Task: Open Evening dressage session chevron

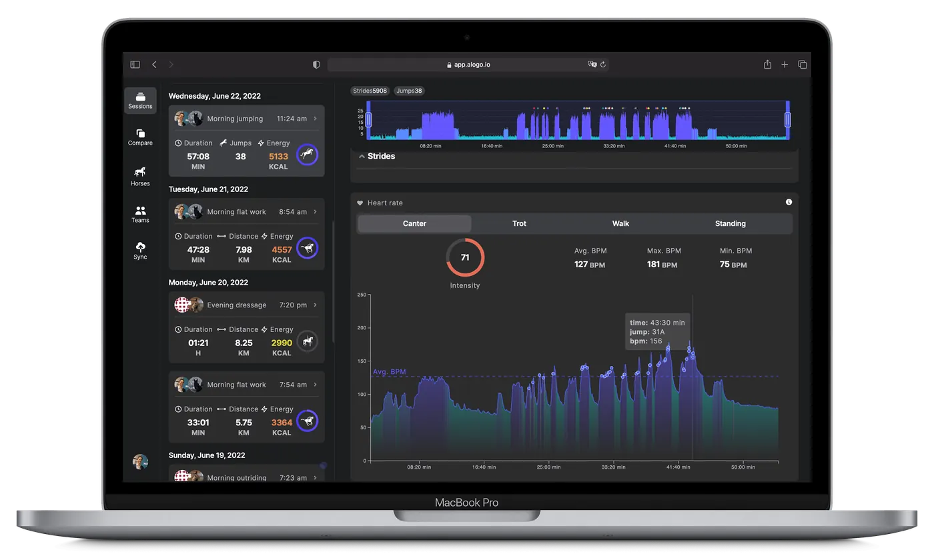Action: point(315,305)
